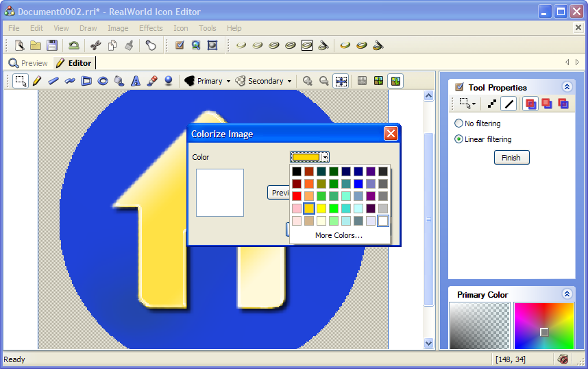The height and width of the screenshot is (369, 588).
Task: Click the boxed ring icon in the top toolbar
Action: point(307,45)
